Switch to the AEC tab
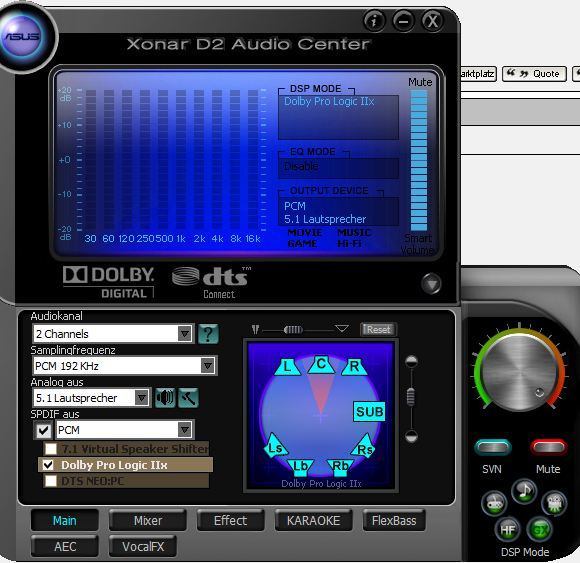The image size is (580, 563). click(65, 546)
